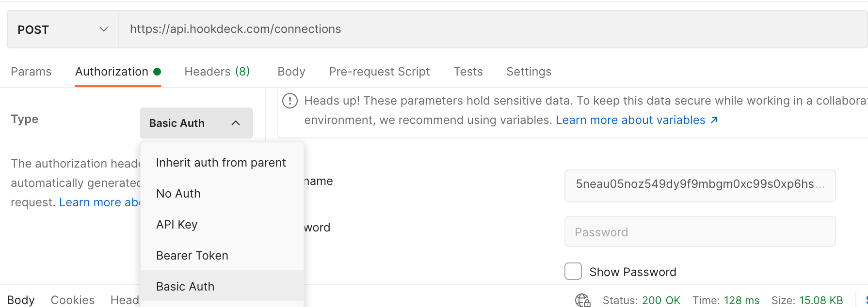Choose Basic Auth in the dropdown list
868x307 pixels.
click(185, 287)
